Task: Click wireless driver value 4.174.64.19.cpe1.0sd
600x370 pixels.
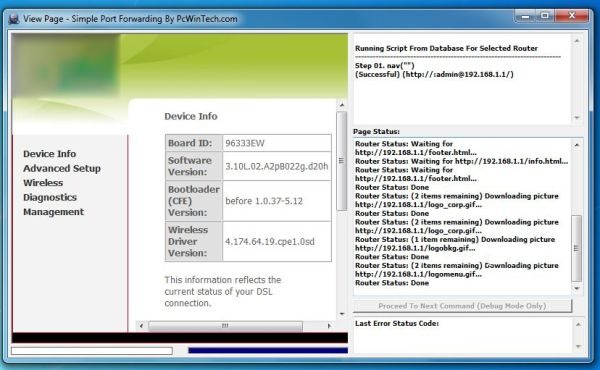Action: [270, 241]
